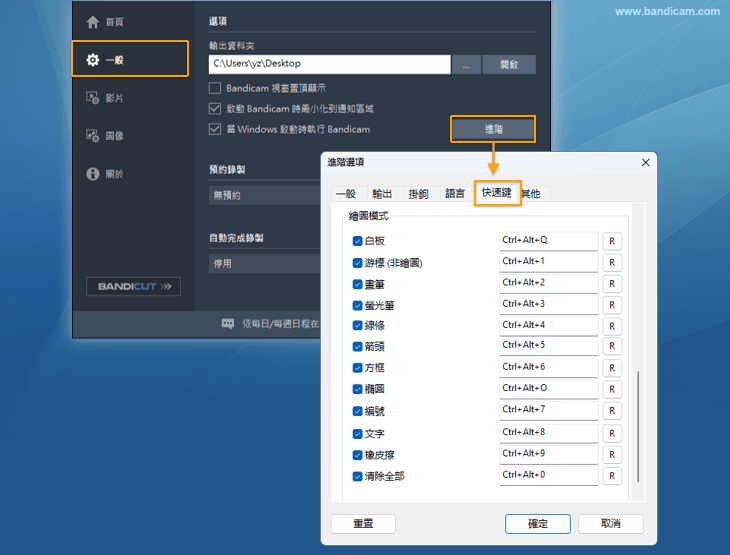The width and height of the screenshot is (730, 555).
Task: Switch to the 輸出 tab
Action: tap(382, 194)
